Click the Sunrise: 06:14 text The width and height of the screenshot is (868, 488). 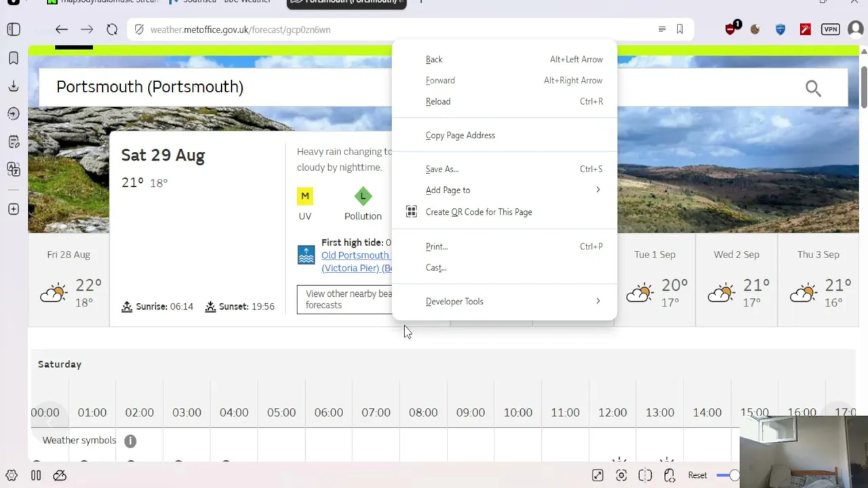pos(164,306)
